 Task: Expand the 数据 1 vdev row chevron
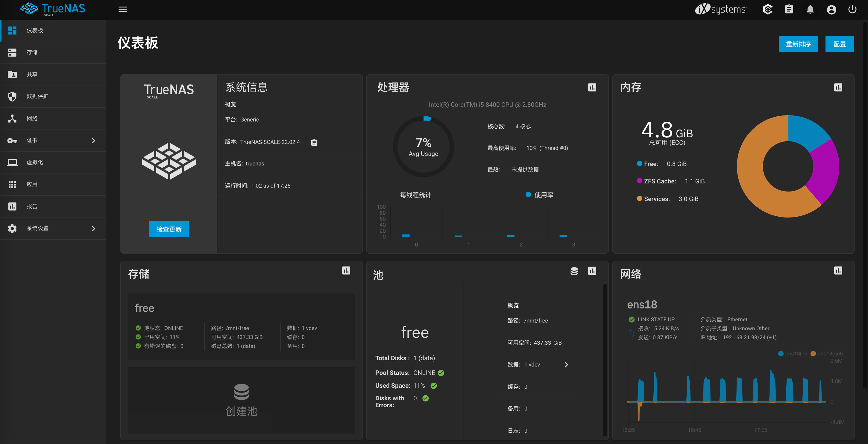[x=566, y=365]
